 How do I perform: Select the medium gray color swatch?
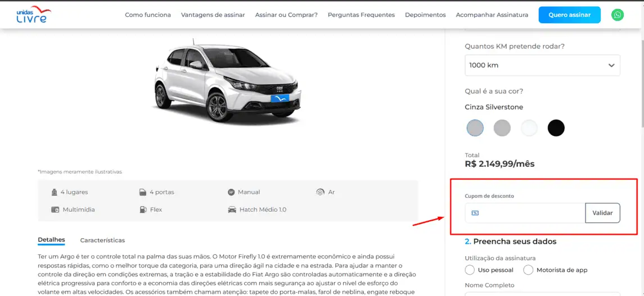(x=502, y=128)
